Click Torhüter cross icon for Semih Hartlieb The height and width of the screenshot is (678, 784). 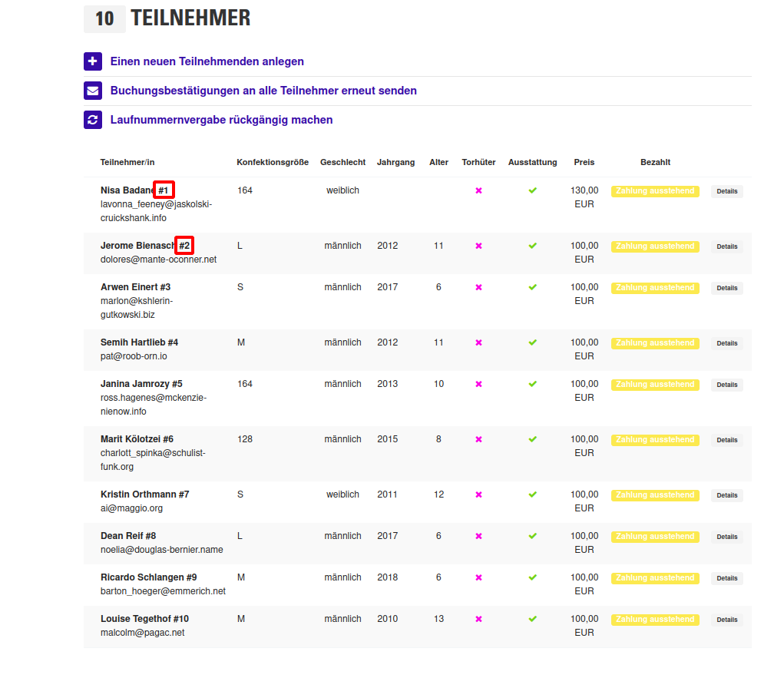pyautogui.click(x=478, y=342)
